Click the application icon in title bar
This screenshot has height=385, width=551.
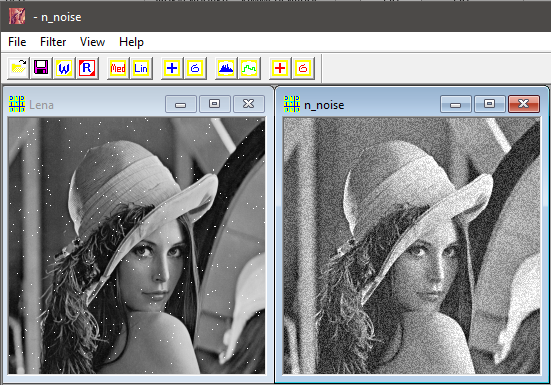(17, 16)
